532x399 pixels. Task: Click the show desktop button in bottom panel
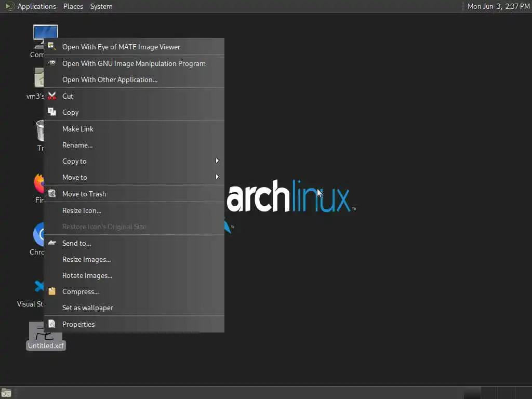[6, 393]
